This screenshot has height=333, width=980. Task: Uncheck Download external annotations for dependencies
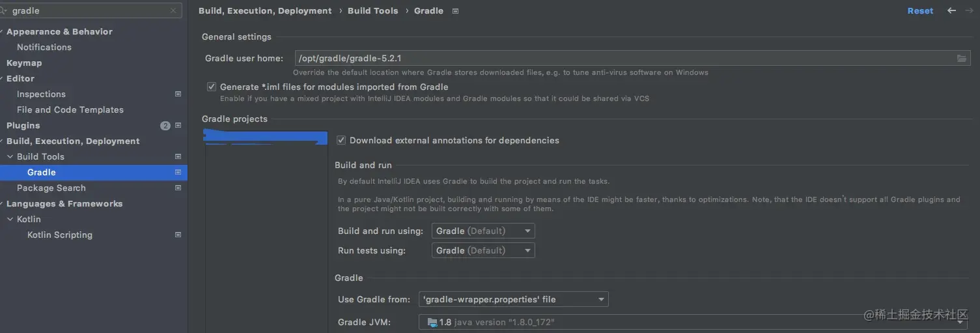341,140
